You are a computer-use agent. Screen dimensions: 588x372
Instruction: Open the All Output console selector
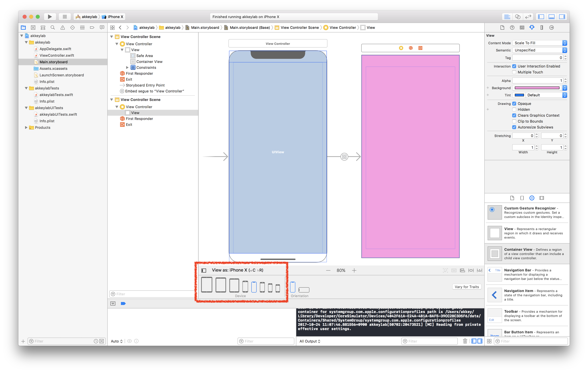pyautogui.click(x=310, y=341)
